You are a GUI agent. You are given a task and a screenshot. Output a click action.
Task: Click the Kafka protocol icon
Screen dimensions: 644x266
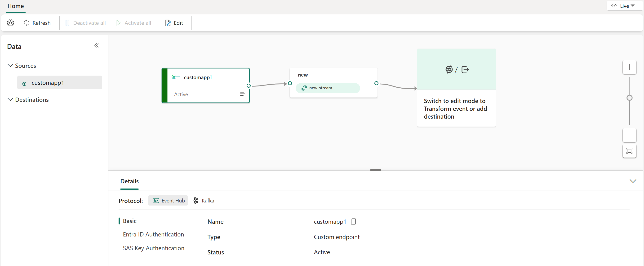tap(195, 200)
